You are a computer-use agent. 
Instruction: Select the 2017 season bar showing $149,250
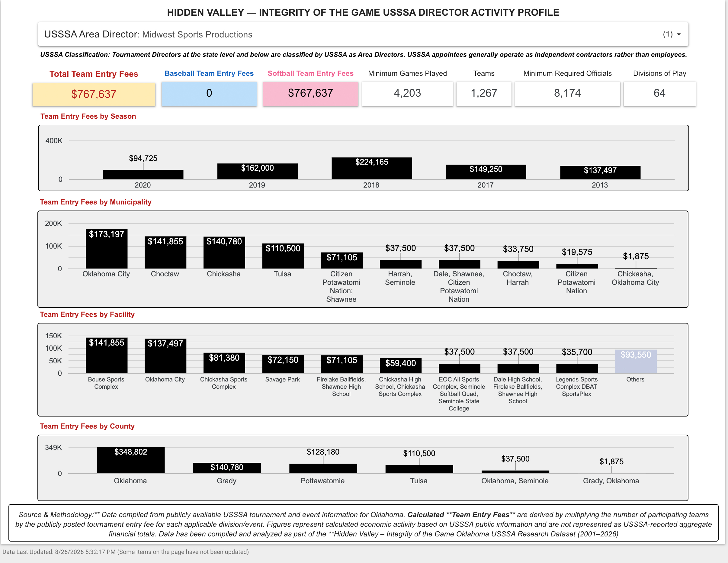coord(486,172)
